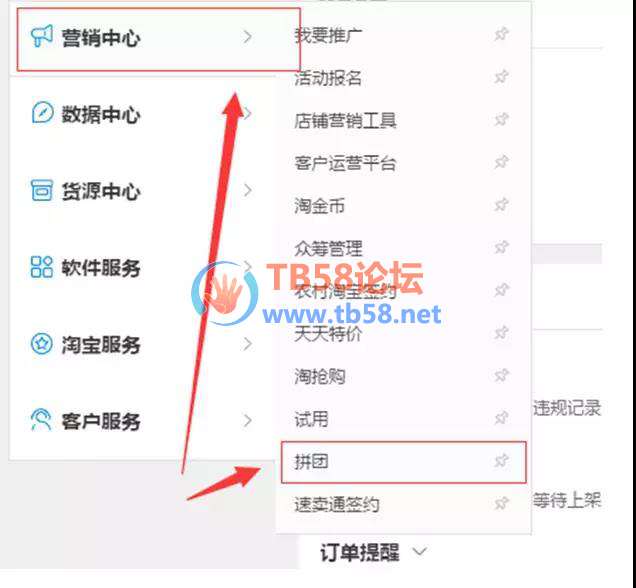636x588 pixels.
Task: Click the headset person icon beside 客户服务
Action: (41, 420)
